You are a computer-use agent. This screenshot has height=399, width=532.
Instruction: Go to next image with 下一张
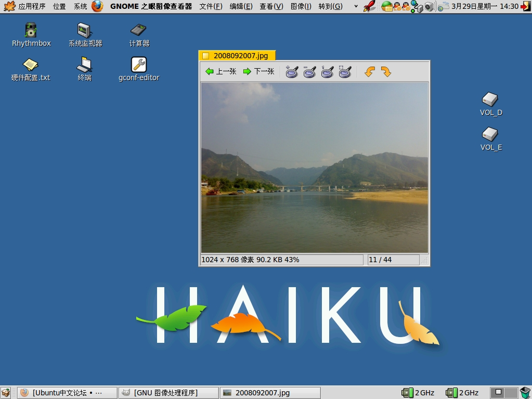(x=258, y=71)
